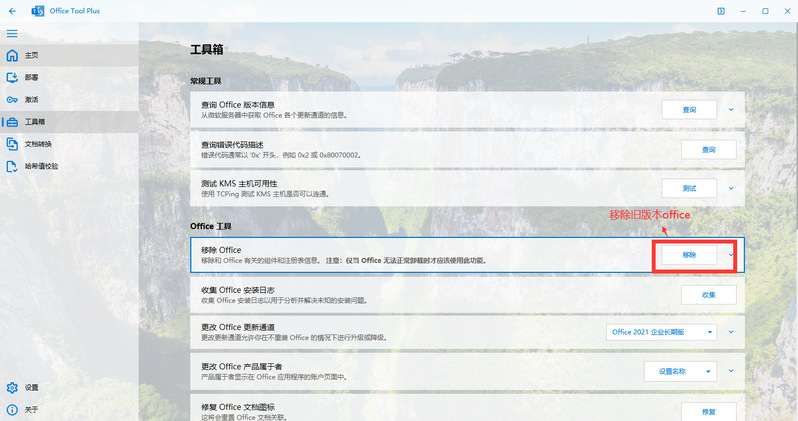Open the 激活 activation page

point(33,99)
